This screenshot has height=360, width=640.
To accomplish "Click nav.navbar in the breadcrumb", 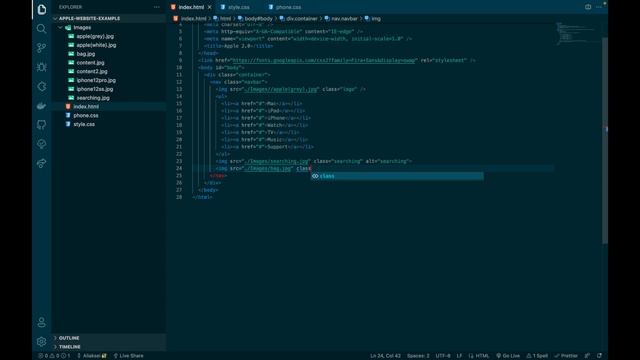I will (344, 19).
